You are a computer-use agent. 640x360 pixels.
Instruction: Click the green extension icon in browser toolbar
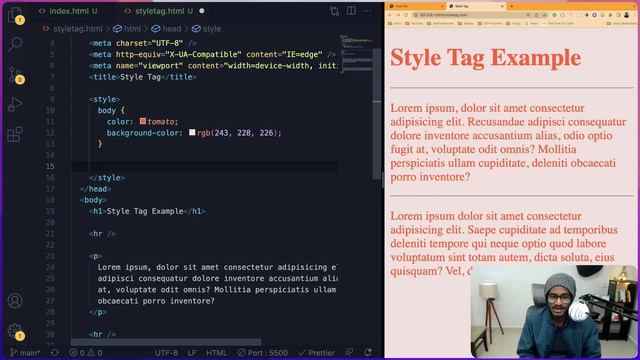(554, 15)
